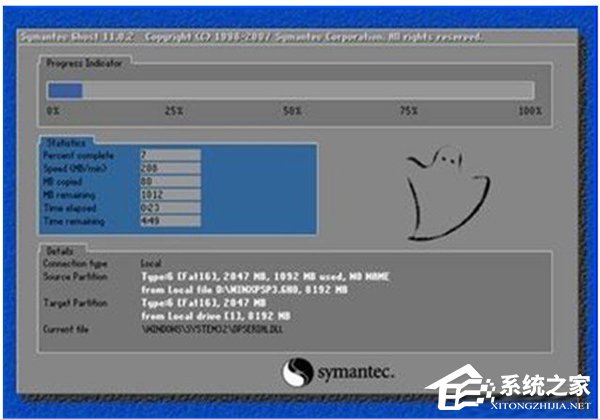Click the "Target Partition" label
The height and width of the screenshot is (419, 600).
tap(75, 303)
